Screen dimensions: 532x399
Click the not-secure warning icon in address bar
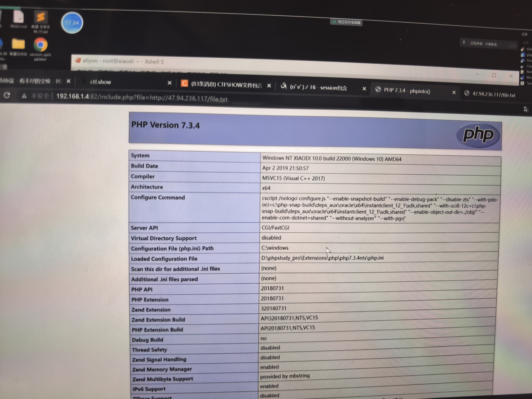pyautogui.click(x=24, y=96)
